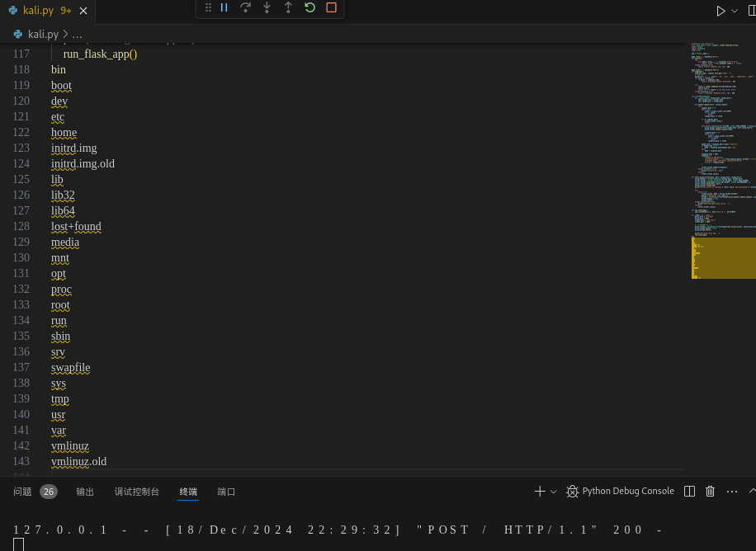Click the Step Into debug icon

(267, 7)
